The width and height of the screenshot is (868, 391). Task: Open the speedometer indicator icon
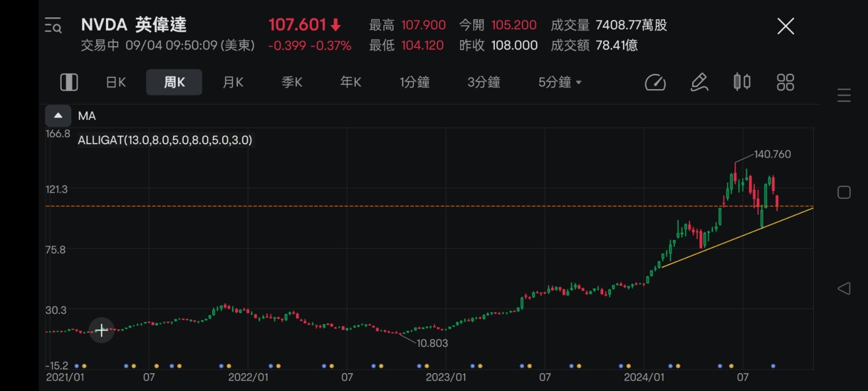pos(655,83)
